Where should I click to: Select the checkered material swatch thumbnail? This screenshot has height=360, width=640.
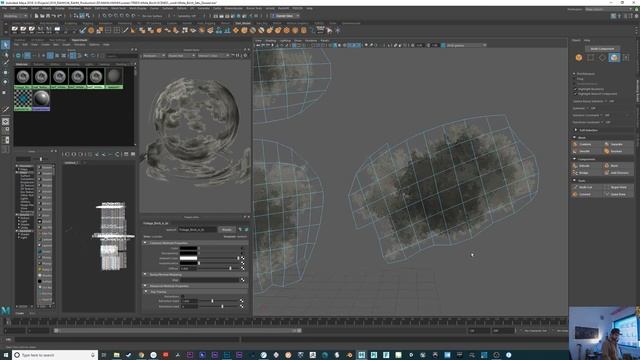coord(23,98)
